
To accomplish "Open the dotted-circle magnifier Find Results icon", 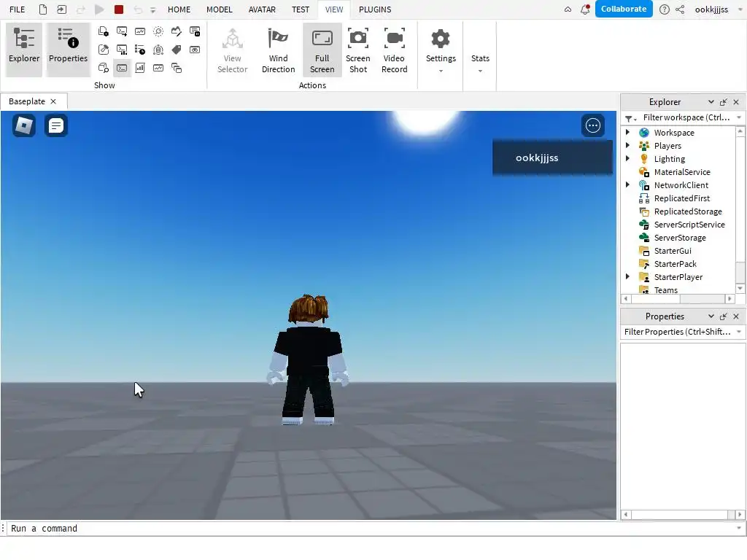I will click(158, 31).
